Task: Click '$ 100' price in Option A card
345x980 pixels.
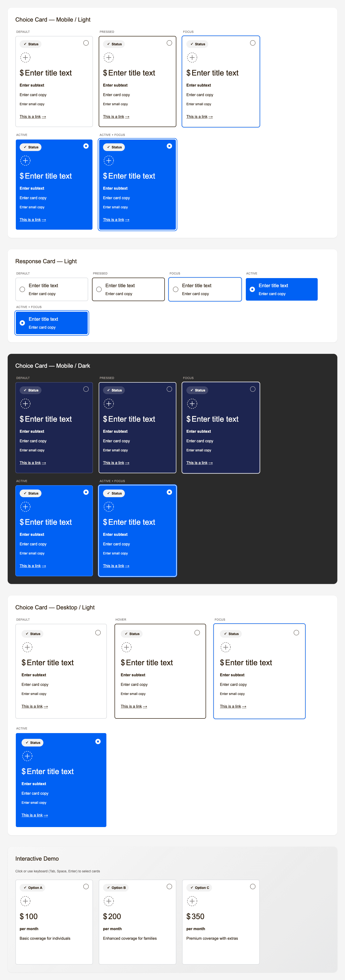Action: tap(29, 917)
